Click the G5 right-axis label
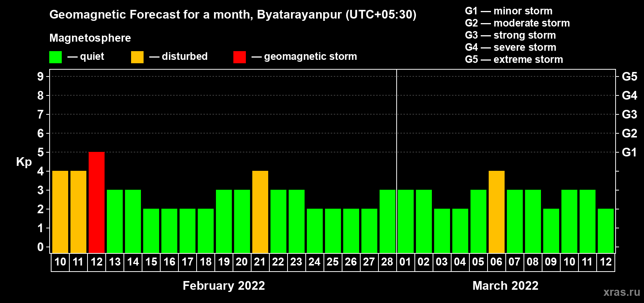Image resolution: width=644 pixels, height=303 pixels. (630, 77)
